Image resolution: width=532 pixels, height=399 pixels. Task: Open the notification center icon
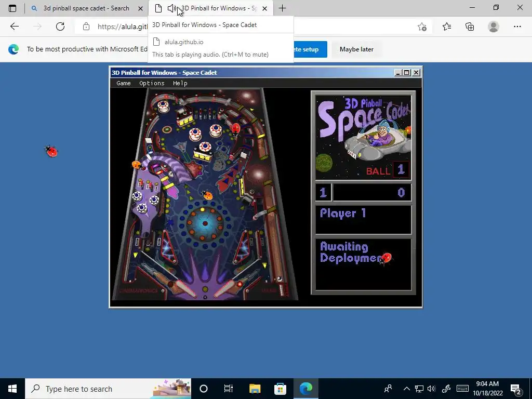pyautogui.click(x=516, y=389)
